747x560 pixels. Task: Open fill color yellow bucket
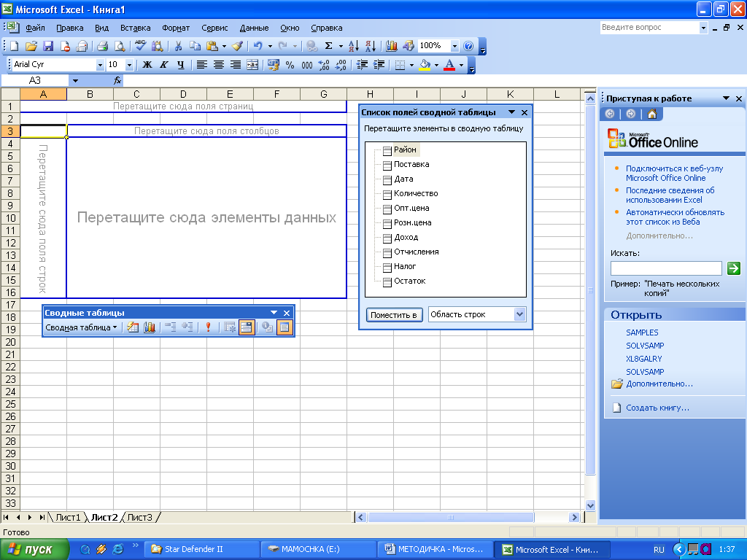[425, 65]
